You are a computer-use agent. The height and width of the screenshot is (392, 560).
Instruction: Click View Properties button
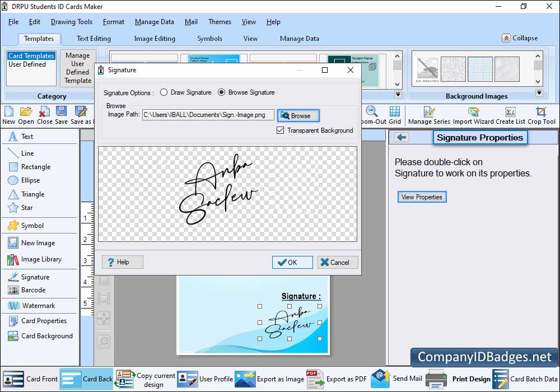[x=422, y=197]
